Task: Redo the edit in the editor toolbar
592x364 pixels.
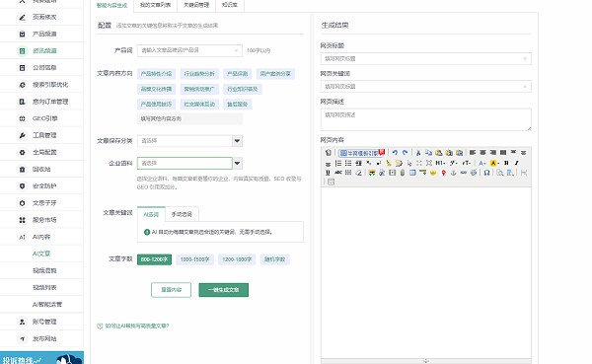Action: (406, 153)
